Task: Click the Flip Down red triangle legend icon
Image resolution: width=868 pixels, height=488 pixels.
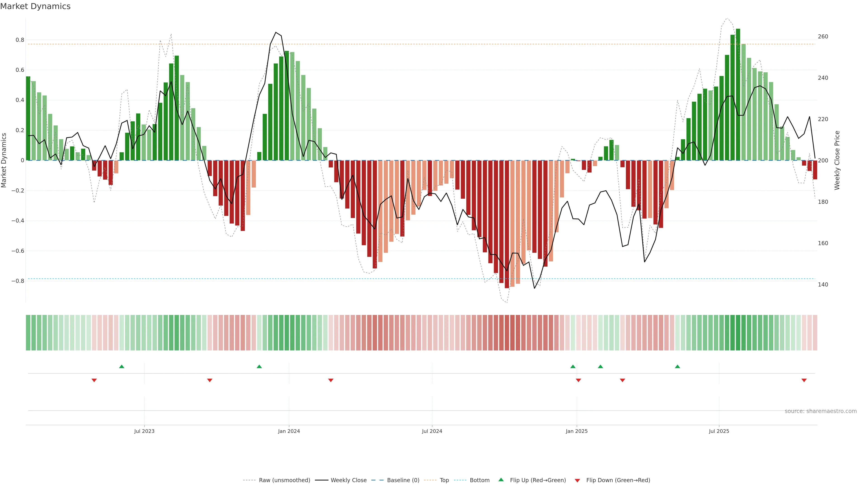Action: click(x=577, y=481)
